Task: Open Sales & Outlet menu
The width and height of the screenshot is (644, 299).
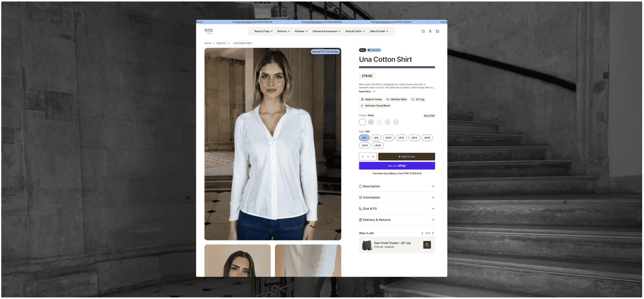Action: pyautogui.click(x=379, y=31)
